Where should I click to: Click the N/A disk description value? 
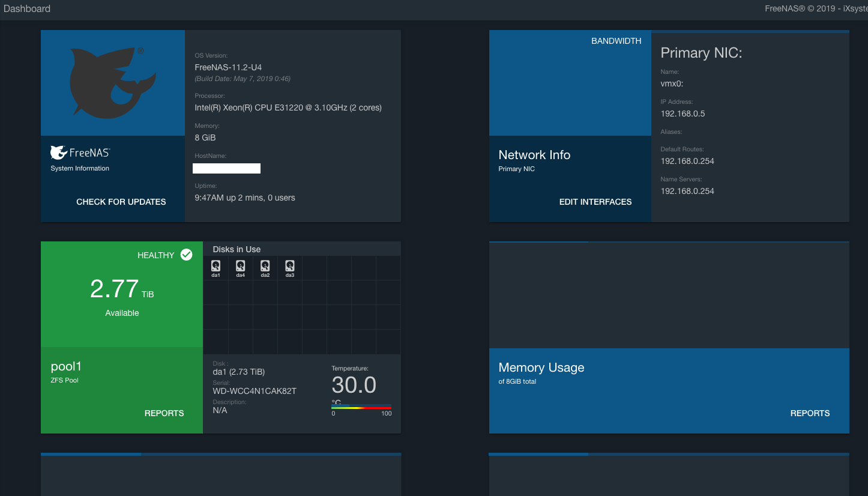point(220,410)
